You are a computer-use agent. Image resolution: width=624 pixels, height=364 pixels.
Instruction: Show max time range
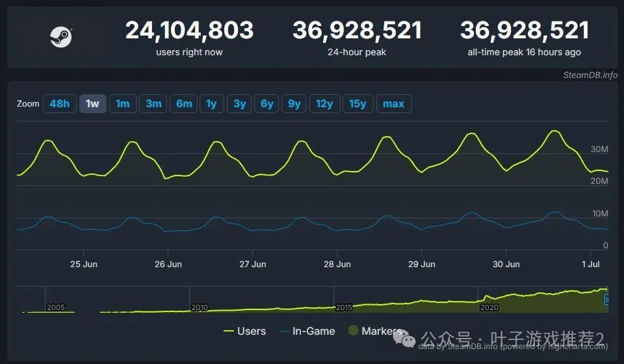(394, 104)
